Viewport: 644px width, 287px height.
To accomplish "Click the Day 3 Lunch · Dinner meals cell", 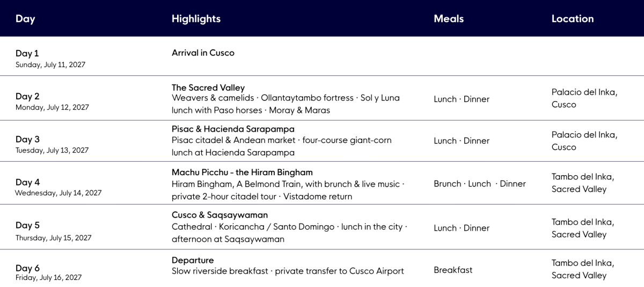I will (462, 141).
